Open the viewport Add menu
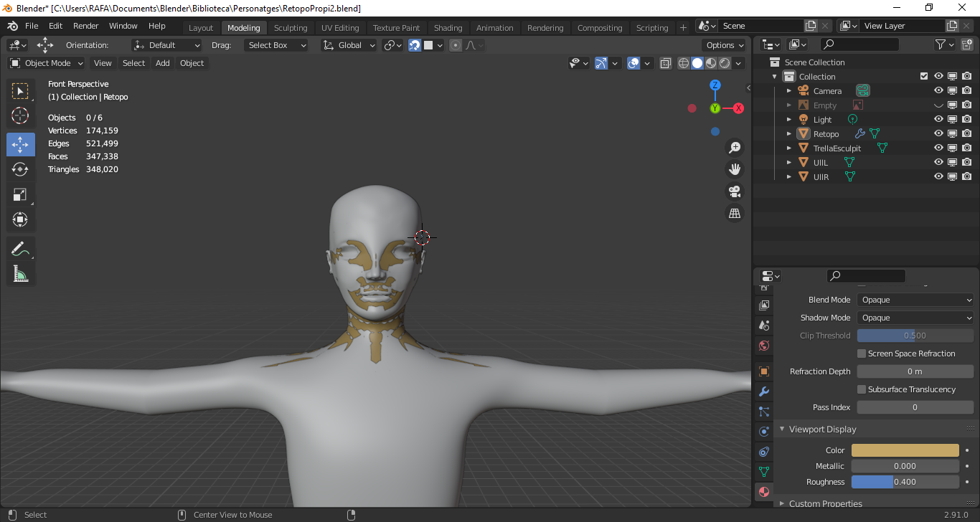Viewport: 980px width, 522px height. pyautogui.click(x=163, y=63)
